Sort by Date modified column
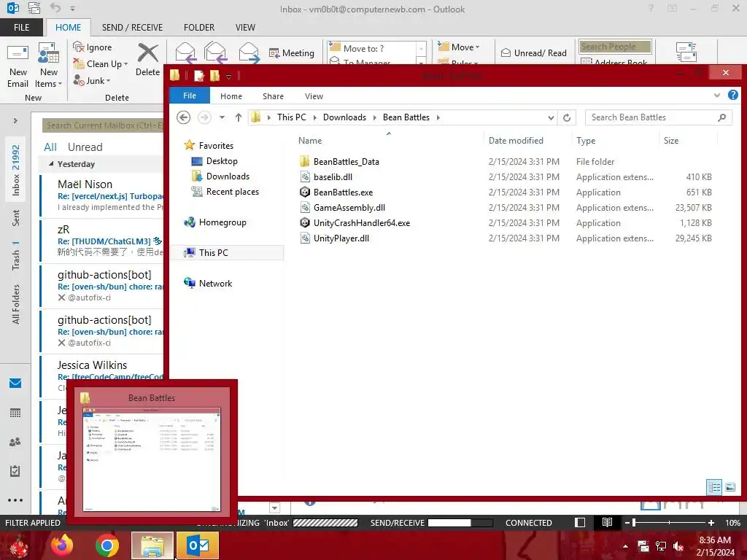This screenshot has height=560, width=747. point(516,141)
